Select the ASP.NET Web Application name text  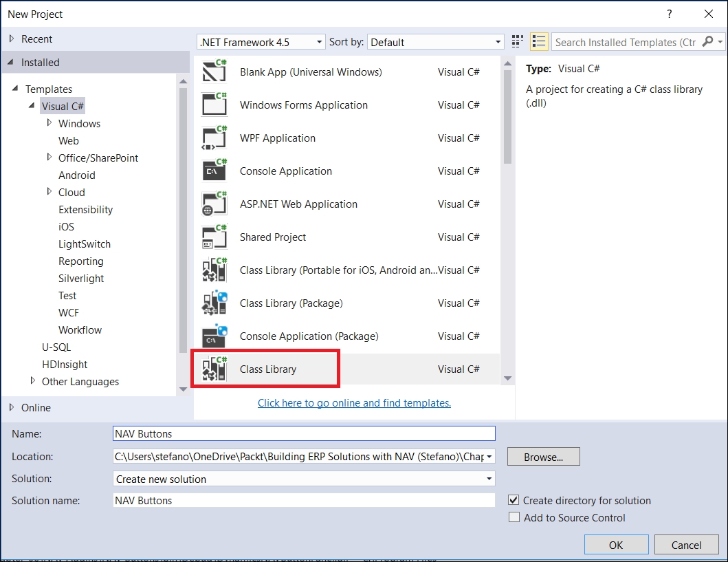coord(298,204)
